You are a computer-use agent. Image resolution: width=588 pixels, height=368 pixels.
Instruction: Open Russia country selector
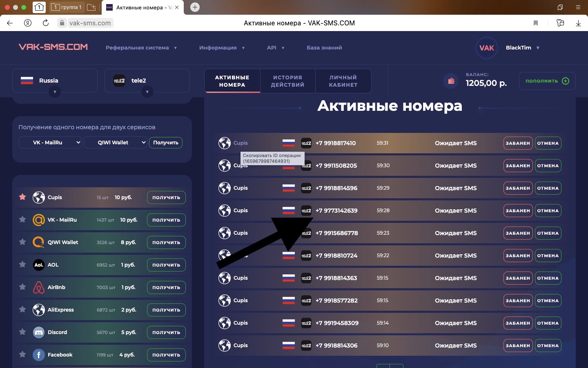(55, 81)
